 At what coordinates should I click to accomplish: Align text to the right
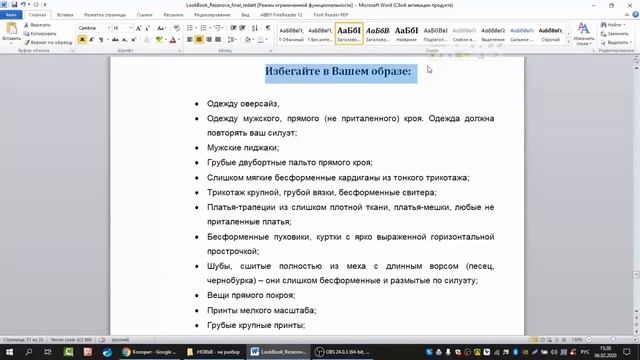pos(209,40)
